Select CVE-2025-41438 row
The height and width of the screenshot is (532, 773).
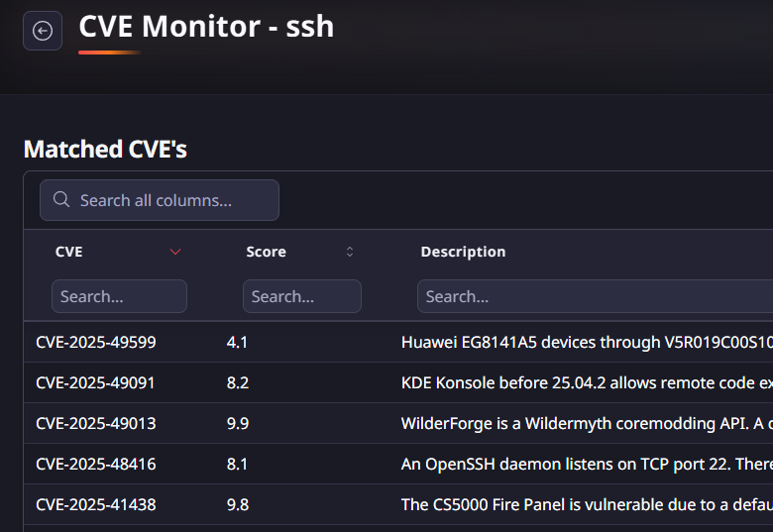[x=95, y=504]
